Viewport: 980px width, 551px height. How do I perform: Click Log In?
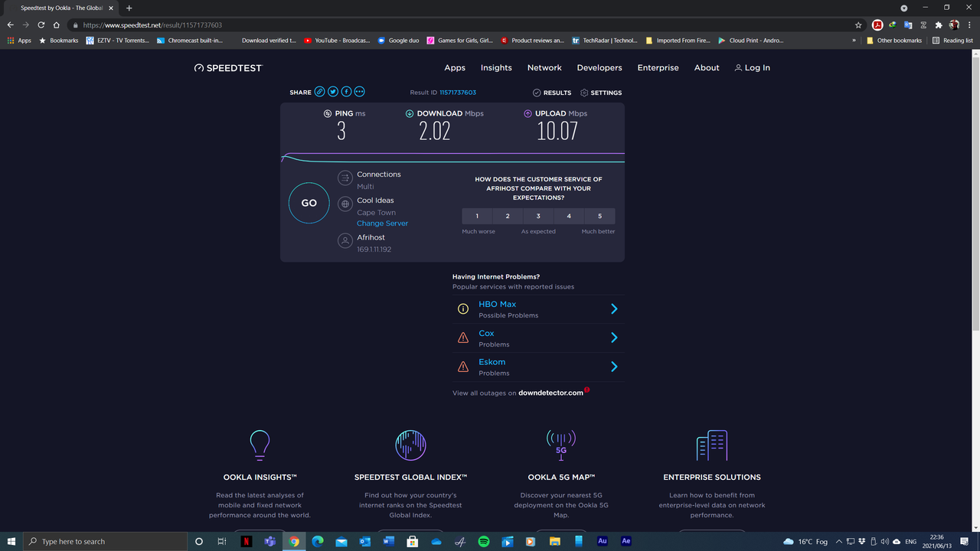752,68
